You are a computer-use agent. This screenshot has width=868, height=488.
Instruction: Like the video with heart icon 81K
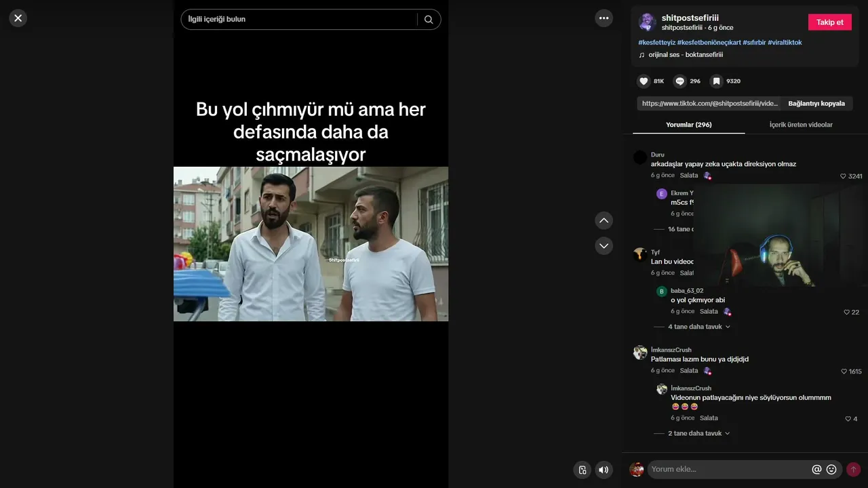[x=644, y=81]
